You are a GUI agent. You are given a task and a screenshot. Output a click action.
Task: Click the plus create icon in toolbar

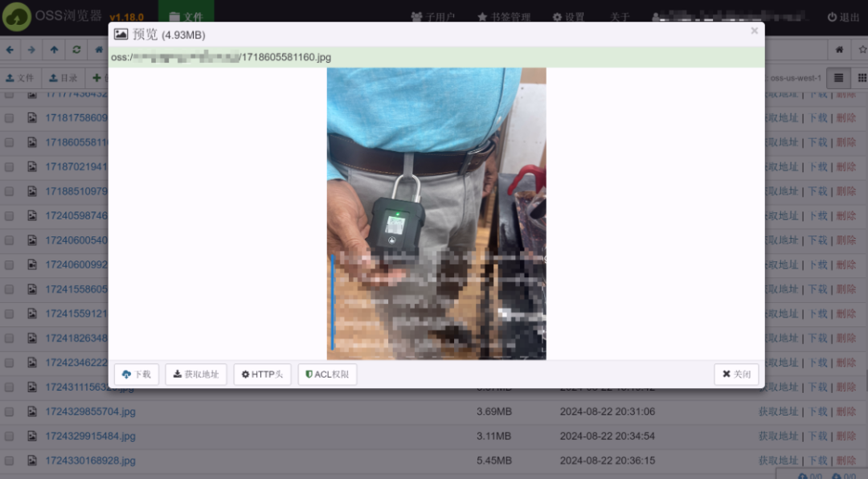pyautogui.click(x=97, y=78)
